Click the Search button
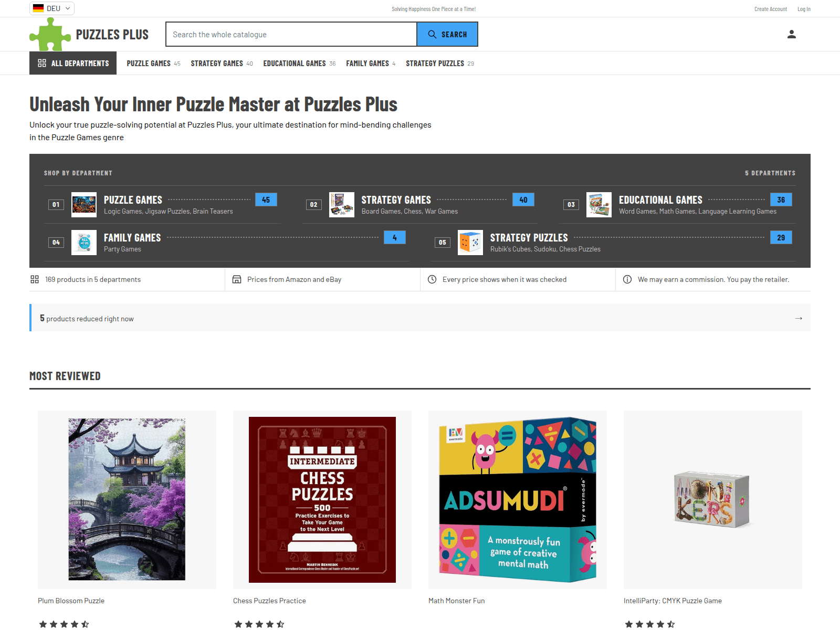Viewport: 840px width, 630px height. 447,34
